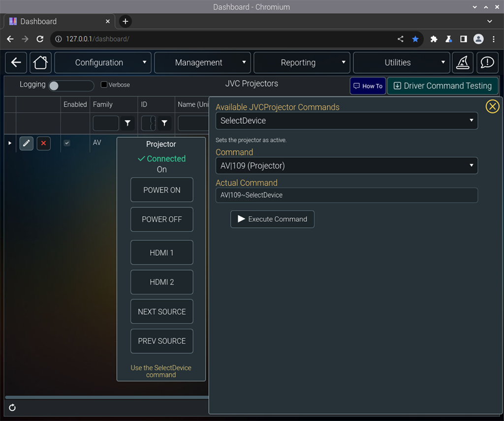Open the browser profile avatar
The width and height of the screenshot is (504, 421).
pos(478,39)
